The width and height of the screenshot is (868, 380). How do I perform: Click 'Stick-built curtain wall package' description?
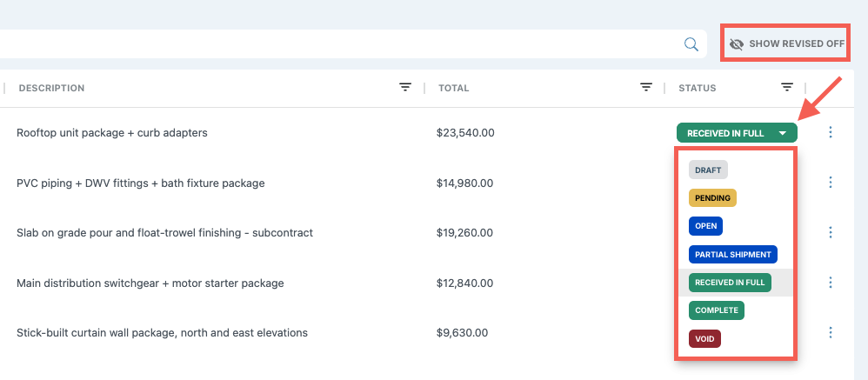coord(162,333)
